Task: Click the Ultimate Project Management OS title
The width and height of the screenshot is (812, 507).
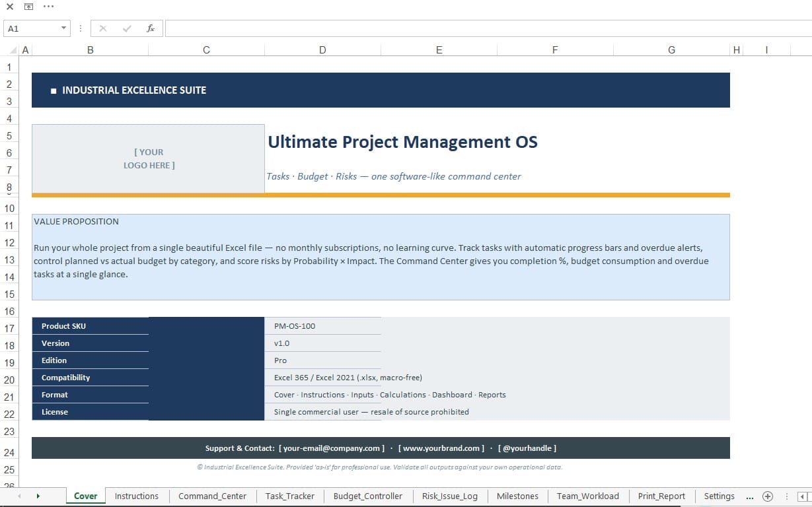Action: point(402,142)
